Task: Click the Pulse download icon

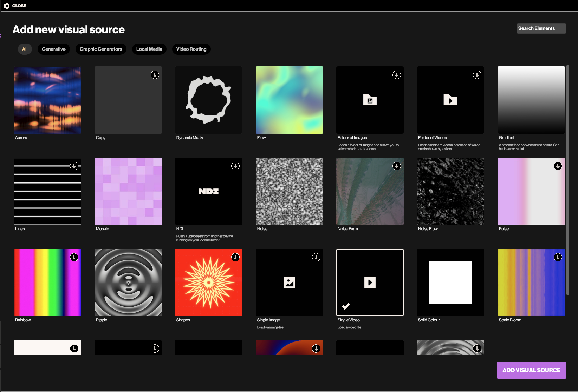Action: click(x=558, y=166)
